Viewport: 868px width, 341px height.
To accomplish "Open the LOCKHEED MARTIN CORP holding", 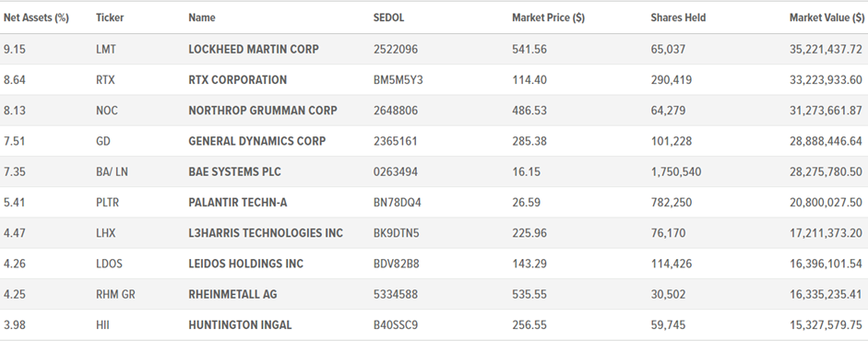I will pos(254,49).
